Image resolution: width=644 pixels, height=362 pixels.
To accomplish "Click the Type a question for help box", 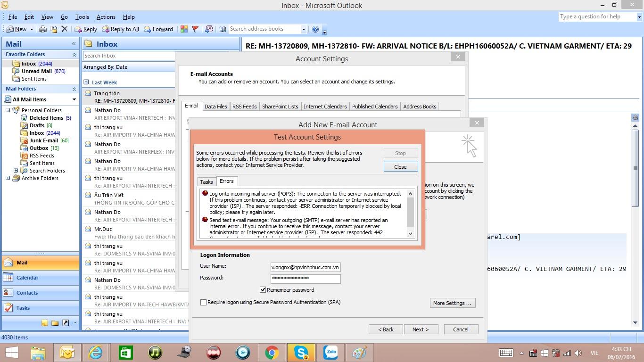I will click(597, 17).
